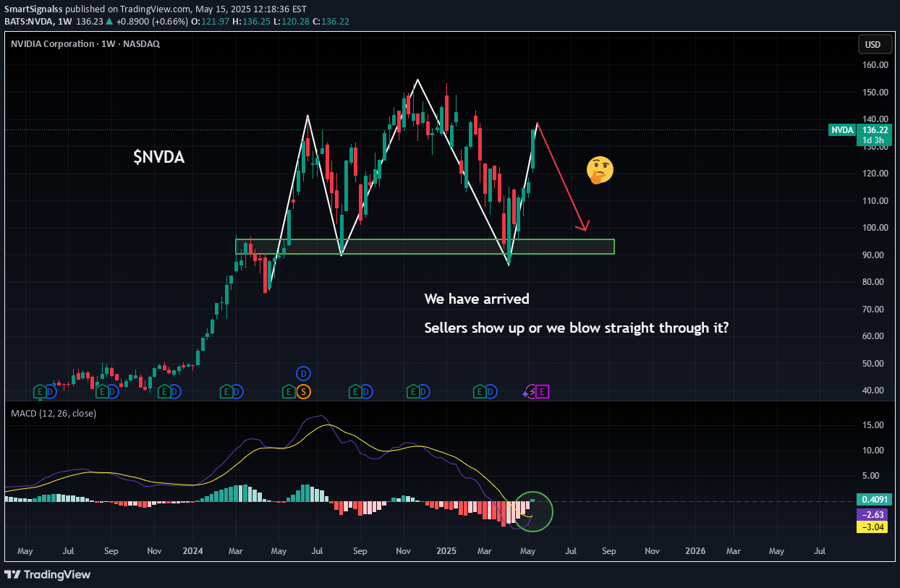Click the 90.00 price axis label
Screen dimensions: 900x588
[873, 255]
